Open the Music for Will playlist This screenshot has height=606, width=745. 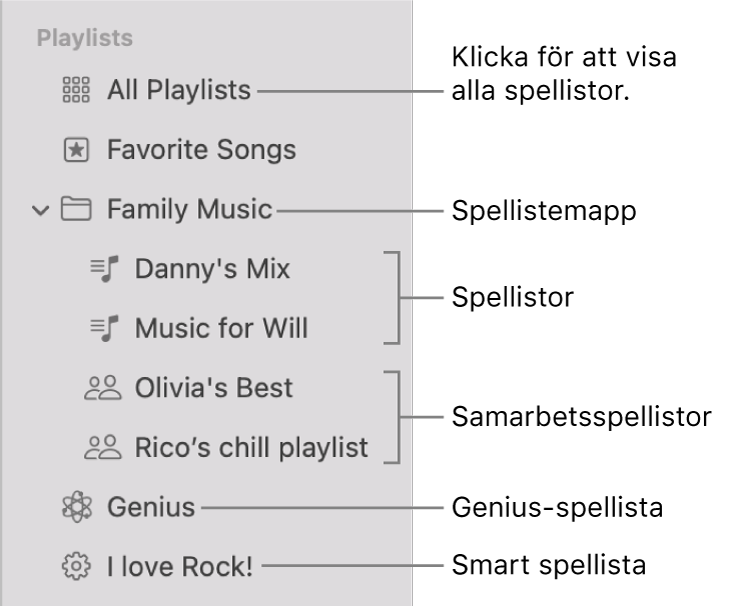(221, 328)
